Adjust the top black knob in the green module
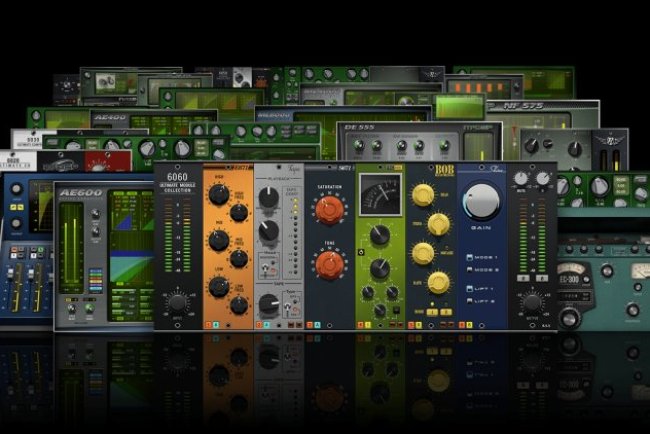 point(379,235)
